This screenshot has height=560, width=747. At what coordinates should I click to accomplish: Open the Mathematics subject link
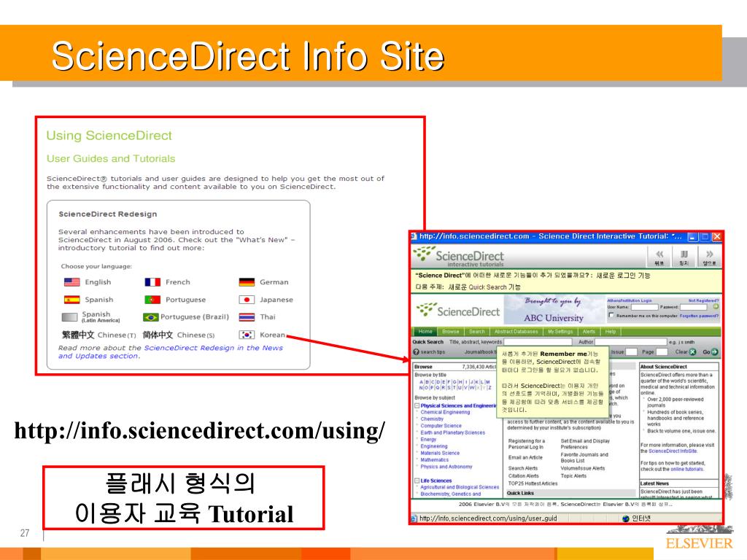pyautogui.click(x=435, y=460)
